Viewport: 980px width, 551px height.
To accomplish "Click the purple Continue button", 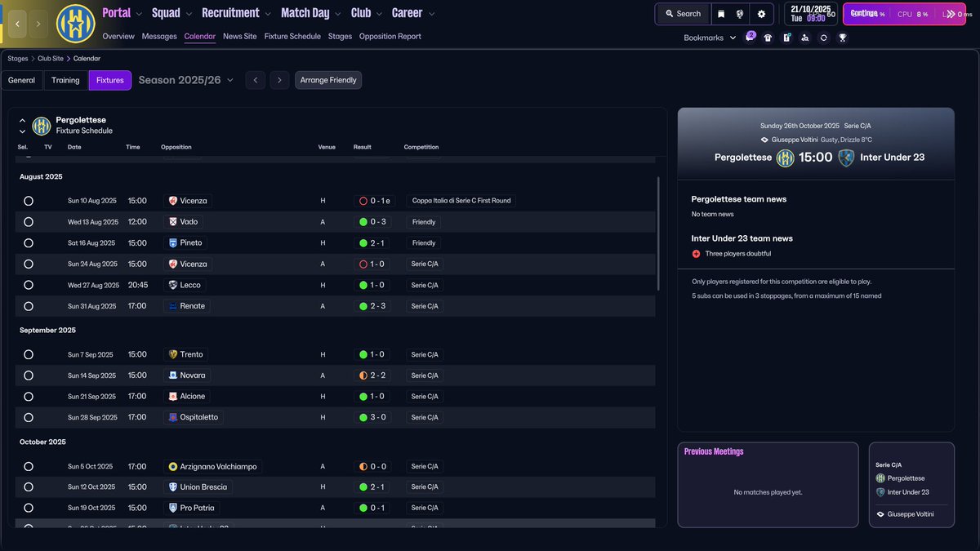I will point(904,14).
